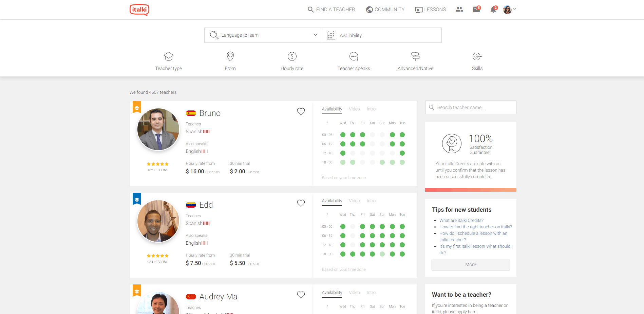
Task: Click Edd's profile photo
Action: 158,221
